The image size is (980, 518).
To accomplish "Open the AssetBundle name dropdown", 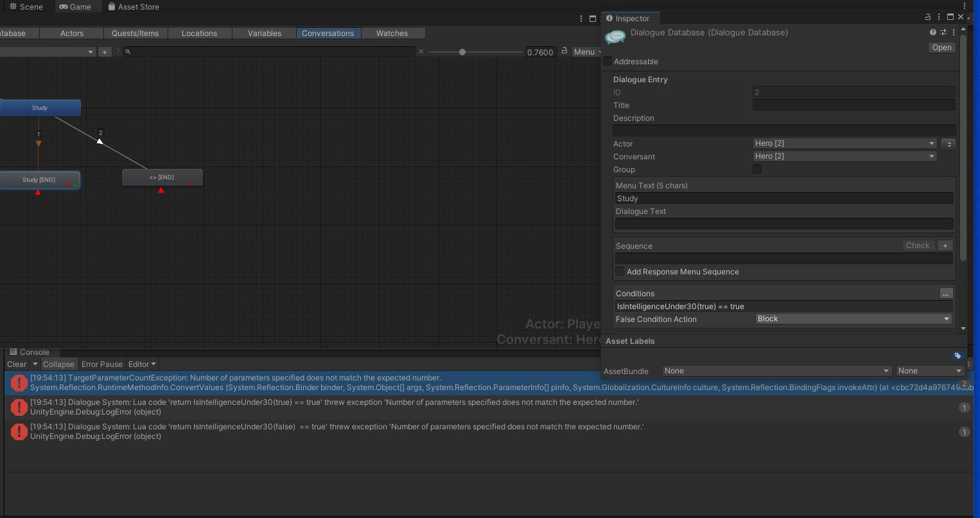I will [777, 371].
